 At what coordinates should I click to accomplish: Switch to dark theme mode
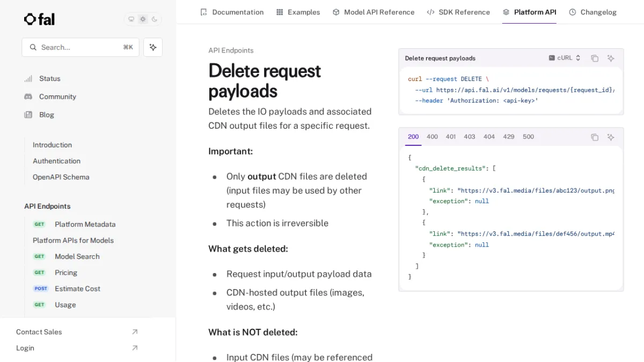pyautogui.click(x=155, y=19)
